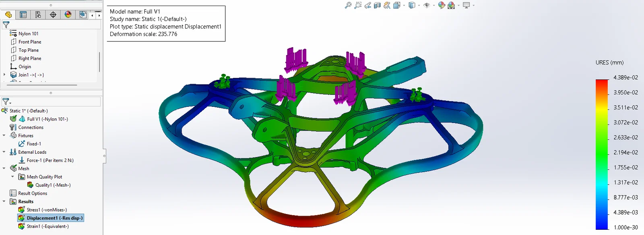The height and width of the screenshot is (235, 644).
Task: Click the Zoom to Fit icon
Action: click(x=348, y=5)
